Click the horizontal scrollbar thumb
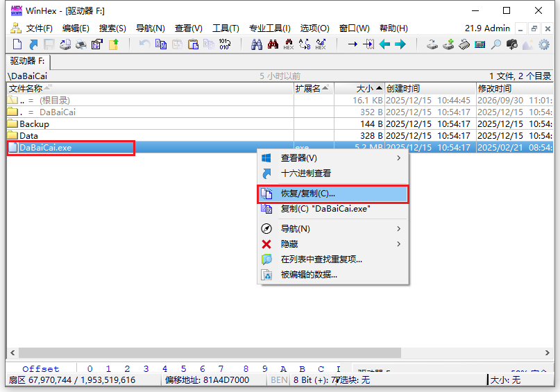The width and height of the screenshot is (560, 392). click(210, 352)
